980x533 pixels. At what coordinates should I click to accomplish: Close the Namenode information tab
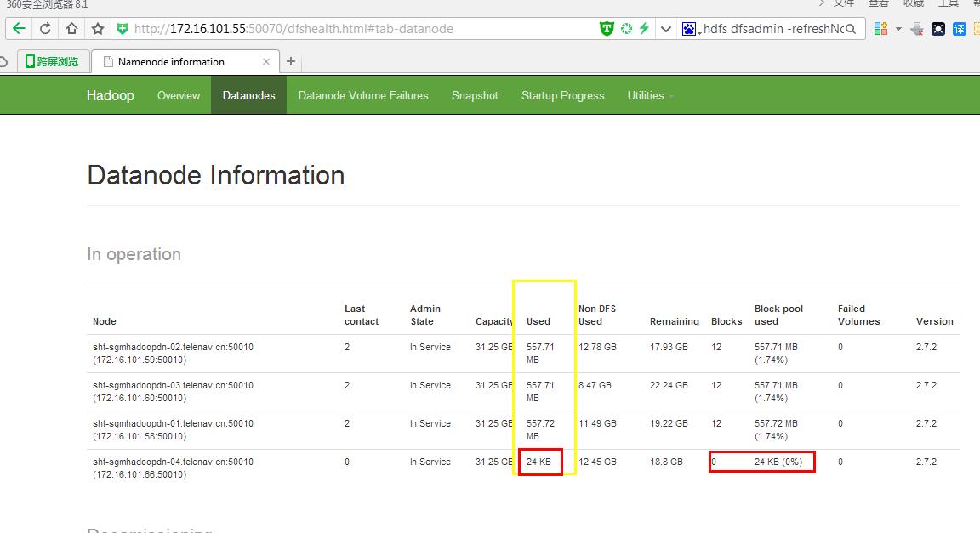coord(266,62)
